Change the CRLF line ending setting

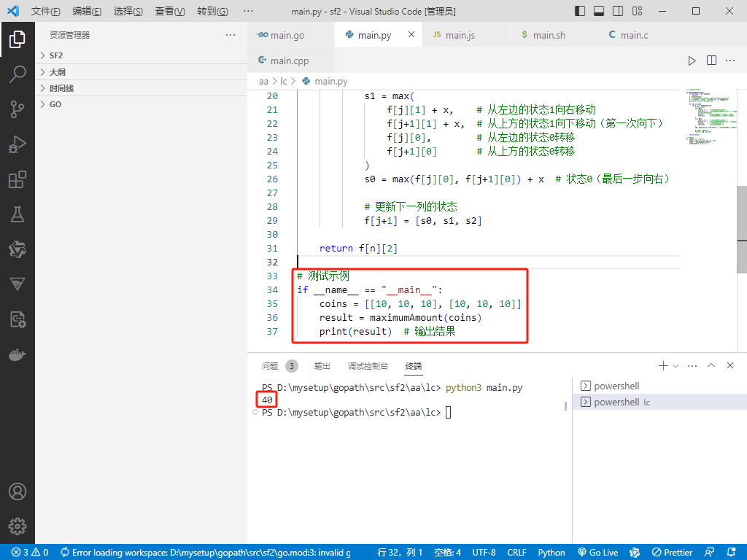click(516, 553)
